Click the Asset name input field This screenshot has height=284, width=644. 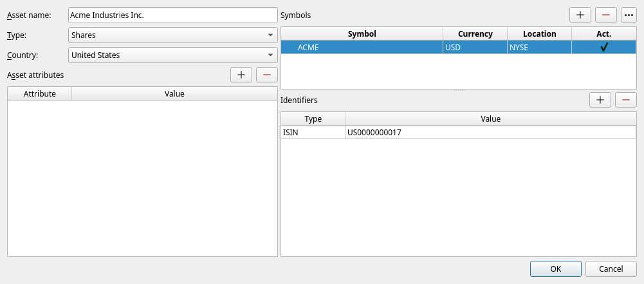[x=173, y=15]
